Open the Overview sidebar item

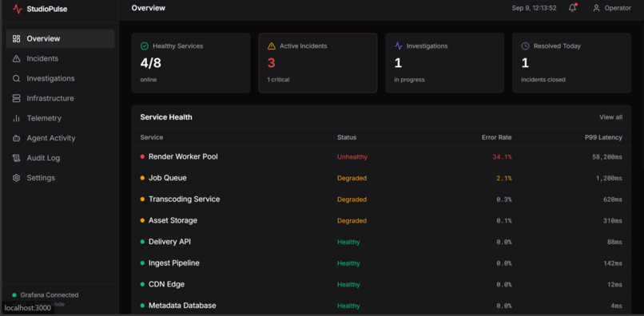point(60,38)
